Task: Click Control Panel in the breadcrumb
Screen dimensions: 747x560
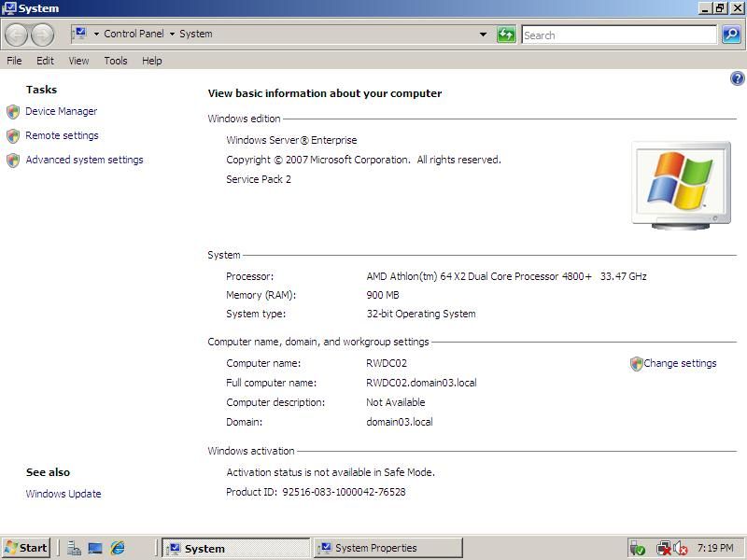Action: 134,34
